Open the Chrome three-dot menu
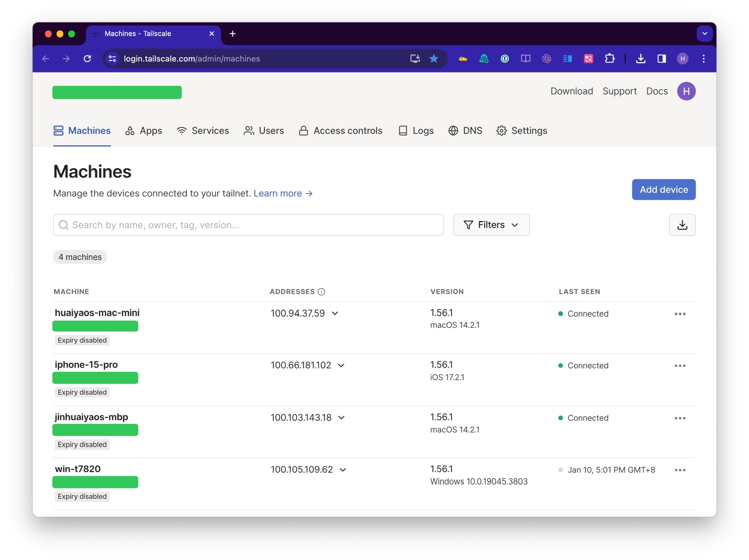 704,59
